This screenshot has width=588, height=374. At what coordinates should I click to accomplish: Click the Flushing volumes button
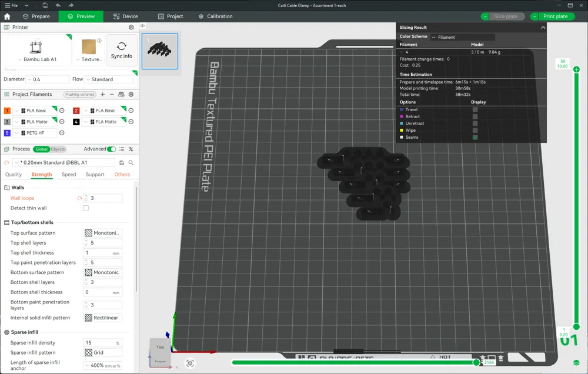point(80,95)
